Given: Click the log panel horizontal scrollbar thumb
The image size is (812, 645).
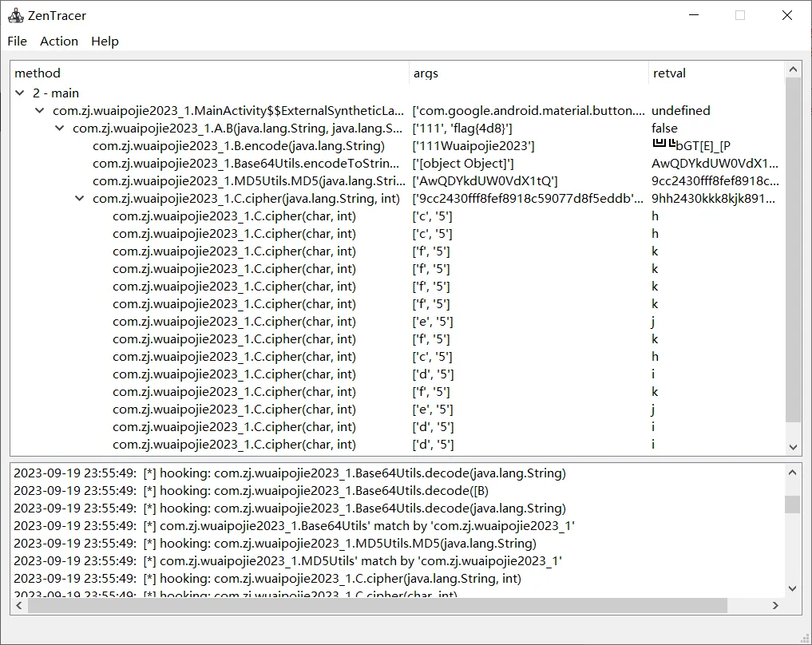Looking at the screenshot, I should 378,606.
